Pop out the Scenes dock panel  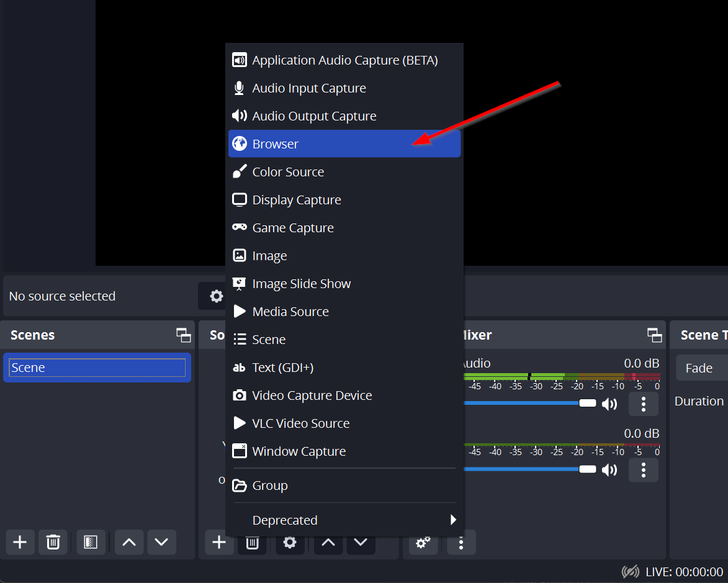coord(183,335)
